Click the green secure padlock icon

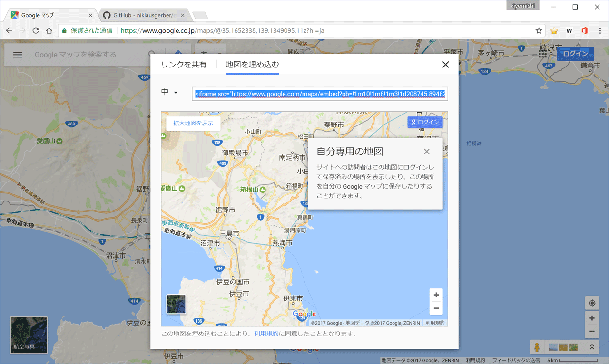coord(64,30)
